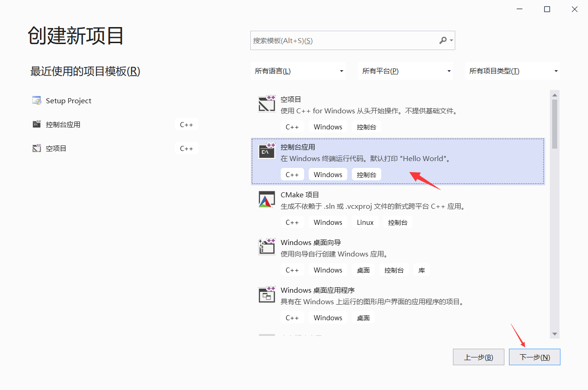This screenshot has width=588, height=390.
Task: Click the recent 控制台应用 template icon
Action: [x=37, y=124]
